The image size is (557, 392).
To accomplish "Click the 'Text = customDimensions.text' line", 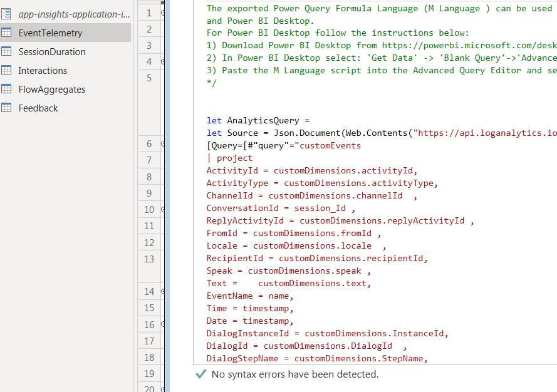I will (289, 283).
